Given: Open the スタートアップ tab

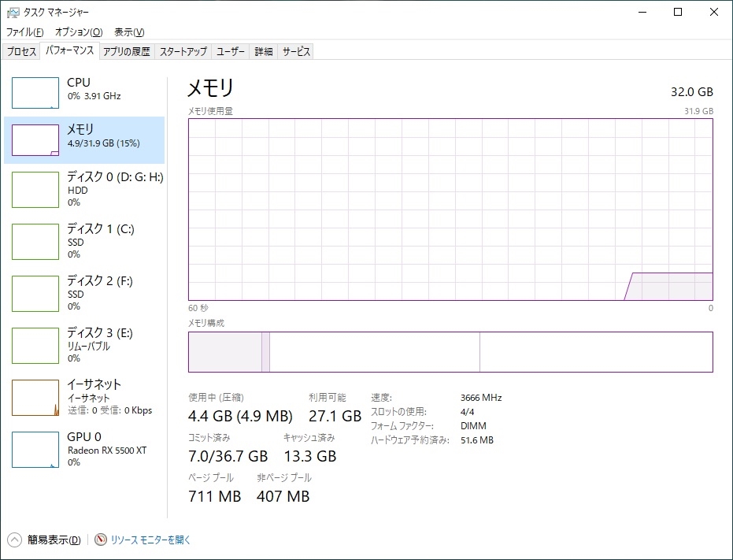Looking at the screenshot, I should [x=183, y=51].
